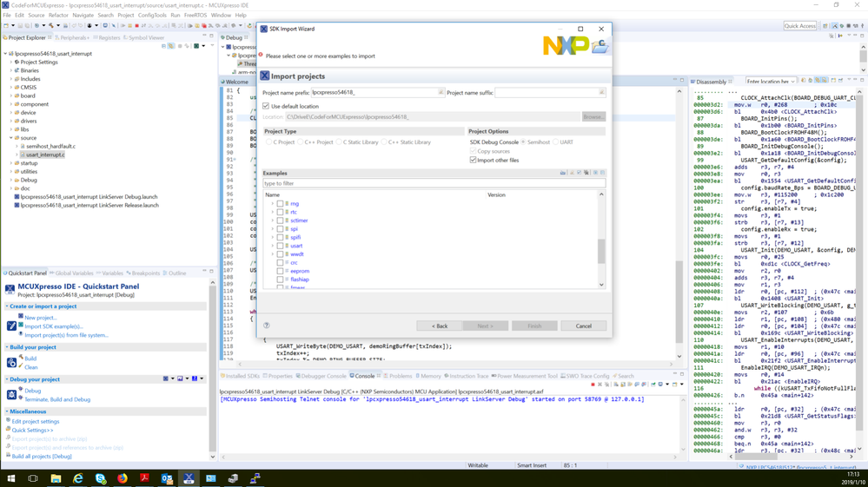Check the rtc example checkbox

280,213
